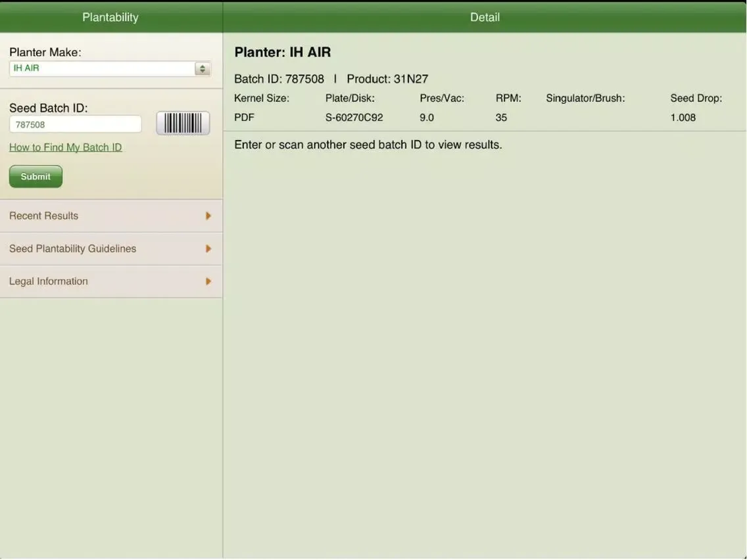Open Legal Information row
Screen dimensions: 747x560
coord(111,281)
